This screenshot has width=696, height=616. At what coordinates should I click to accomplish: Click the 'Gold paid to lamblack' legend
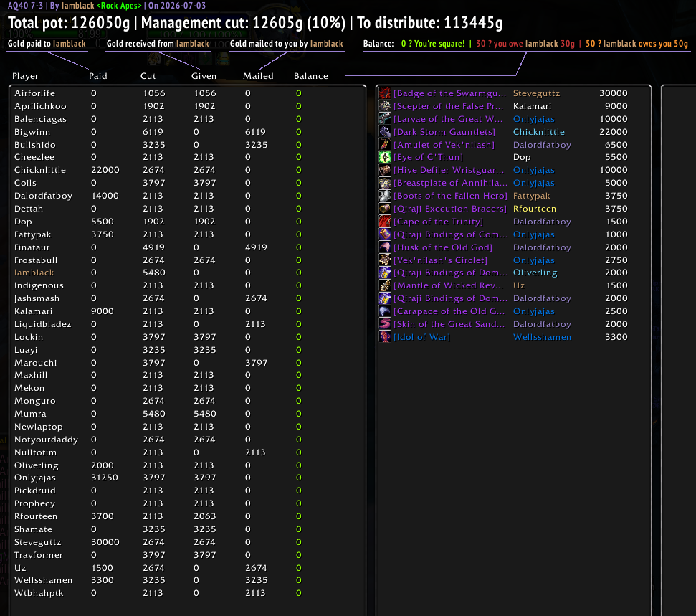[47, 44]
